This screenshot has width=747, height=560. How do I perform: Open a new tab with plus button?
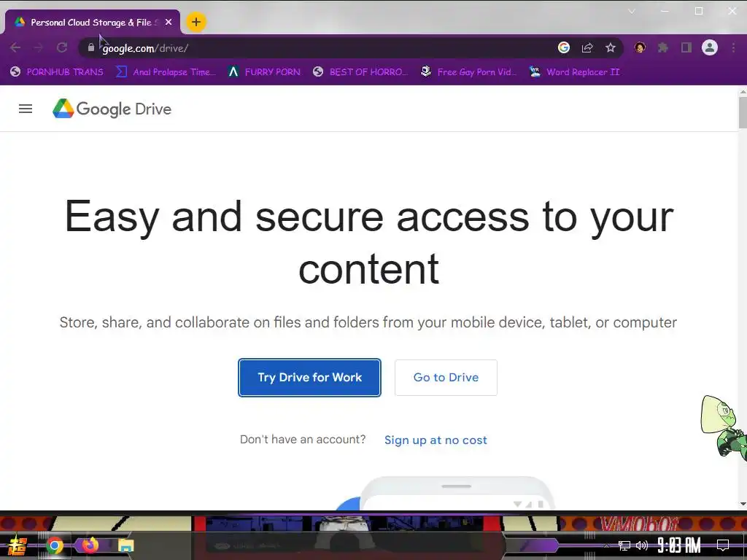[x=196, y=22]
